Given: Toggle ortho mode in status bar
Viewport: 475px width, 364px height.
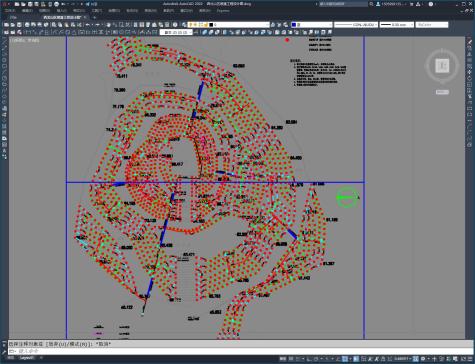Looking at the screenshot, I should [x=309, y=359].
